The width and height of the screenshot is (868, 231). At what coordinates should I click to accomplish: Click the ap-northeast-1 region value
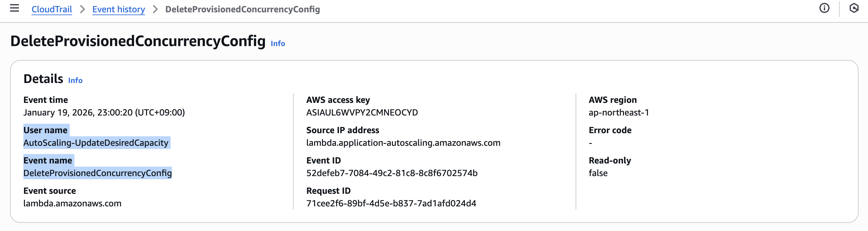[618, 113]
